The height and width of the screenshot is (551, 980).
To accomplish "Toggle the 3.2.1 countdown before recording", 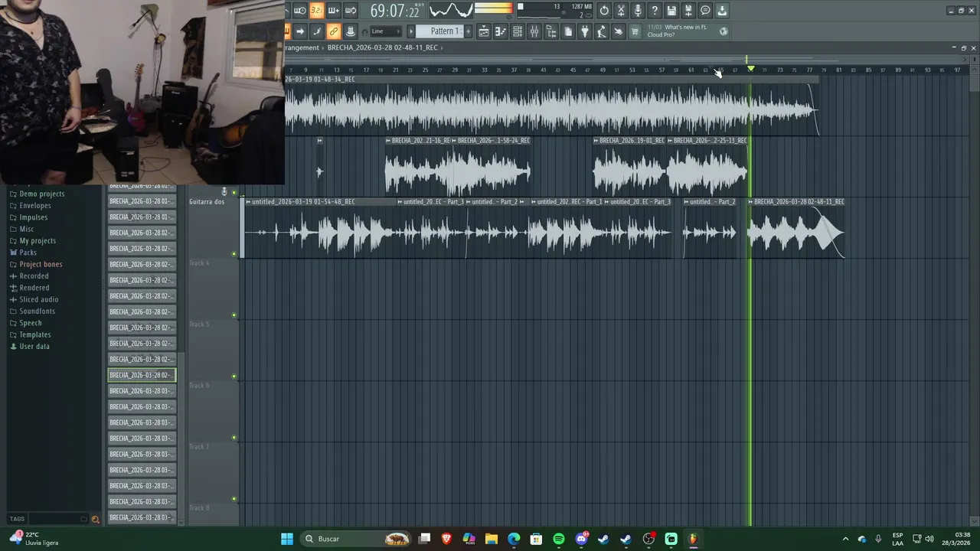I will point(316,11).
